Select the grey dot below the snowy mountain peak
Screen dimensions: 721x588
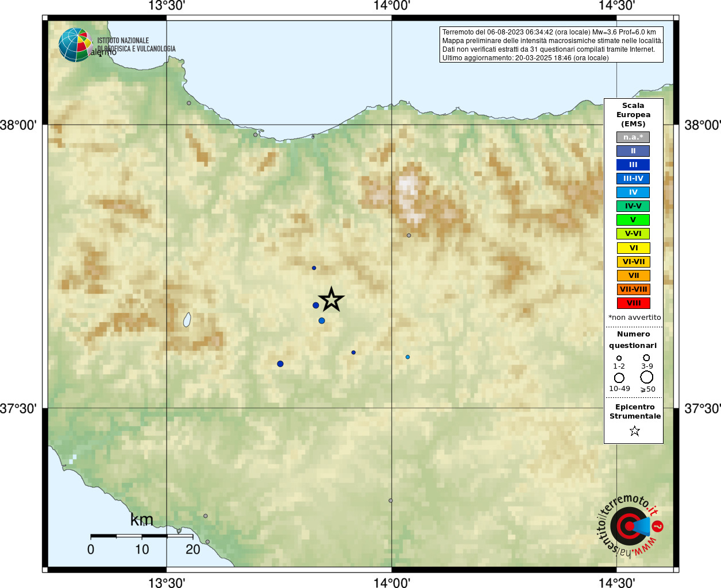coord(409,235)
